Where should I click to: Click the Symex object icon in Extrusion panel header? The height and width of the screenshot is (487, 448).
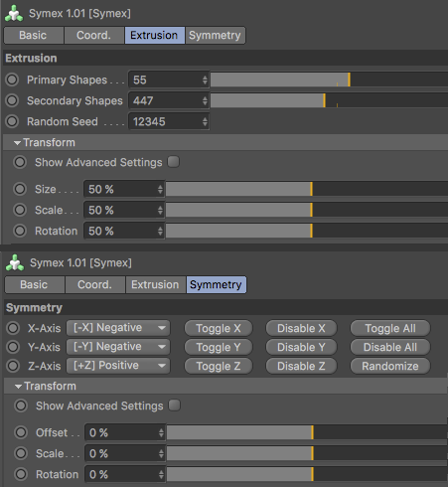pyautogui.click(x=14, y=14)
